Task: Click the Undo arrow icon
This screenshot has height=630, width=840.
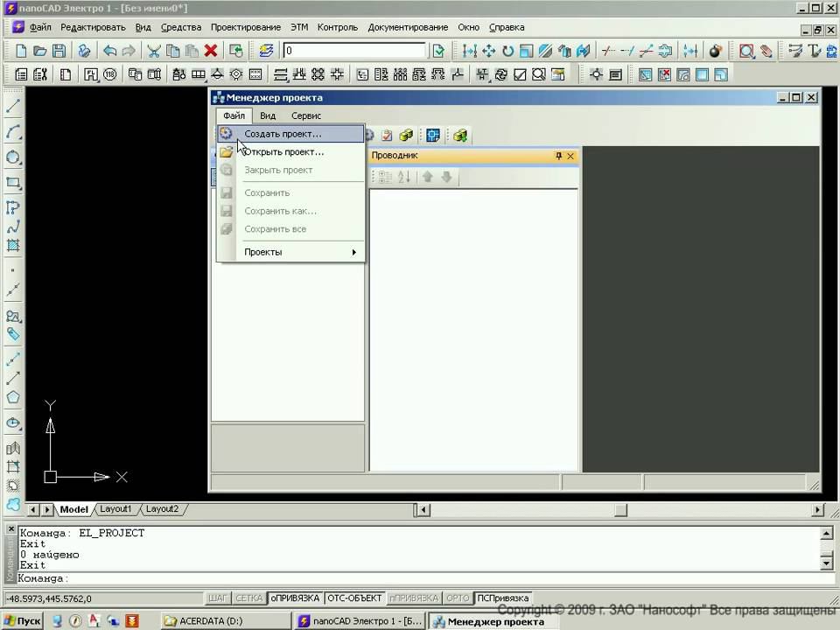Action: 110,51
